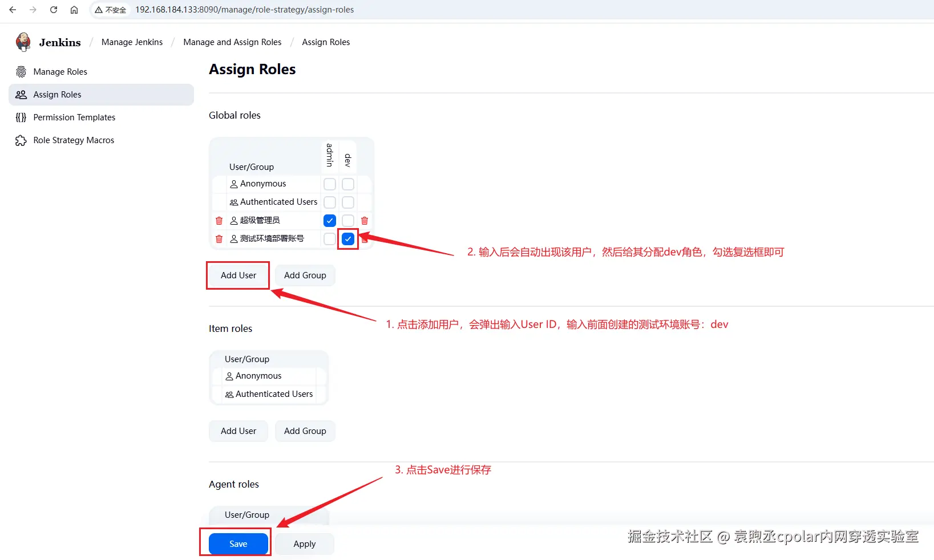
Task: Click the Manage Roles fingerprint icon
Action: click(21, 72)
